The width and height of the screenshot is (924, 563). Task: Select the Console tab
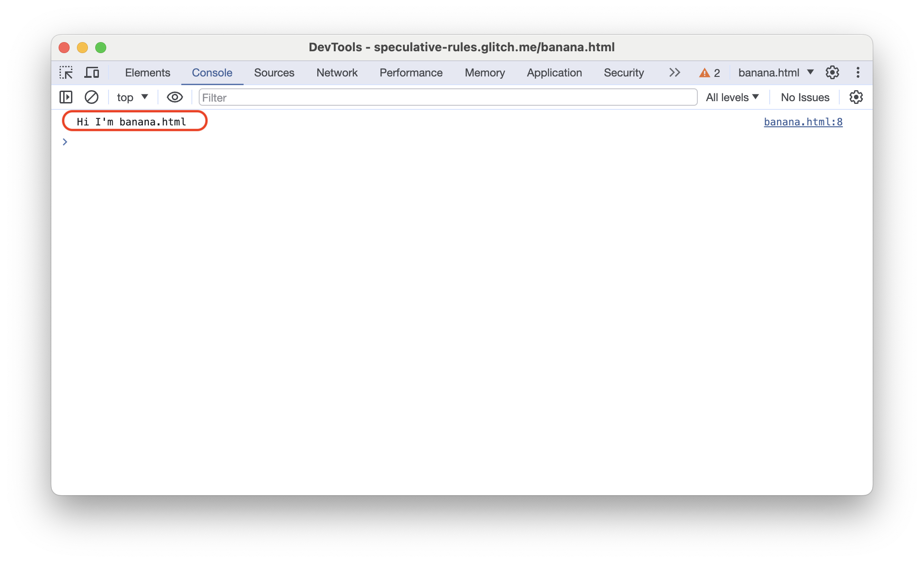pyautogui.click(x=212, y=73)
